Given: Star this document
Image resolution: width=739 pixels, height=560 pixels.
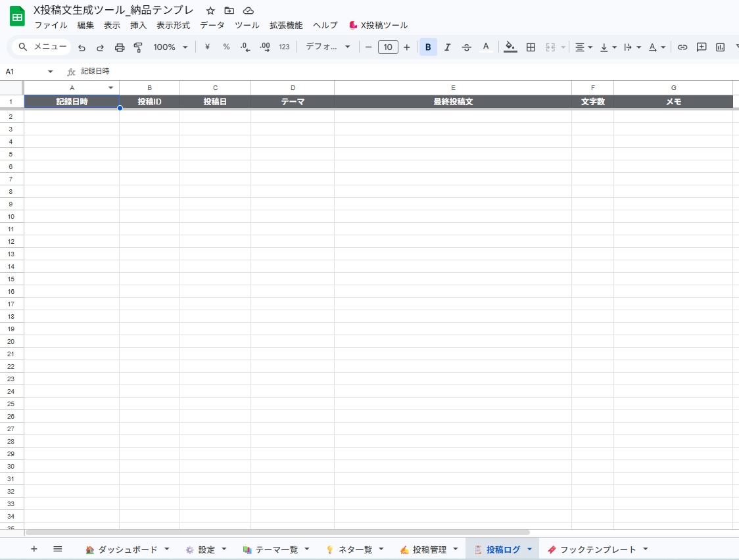Looking at the screenshot, I should click(x=210, y=11).
